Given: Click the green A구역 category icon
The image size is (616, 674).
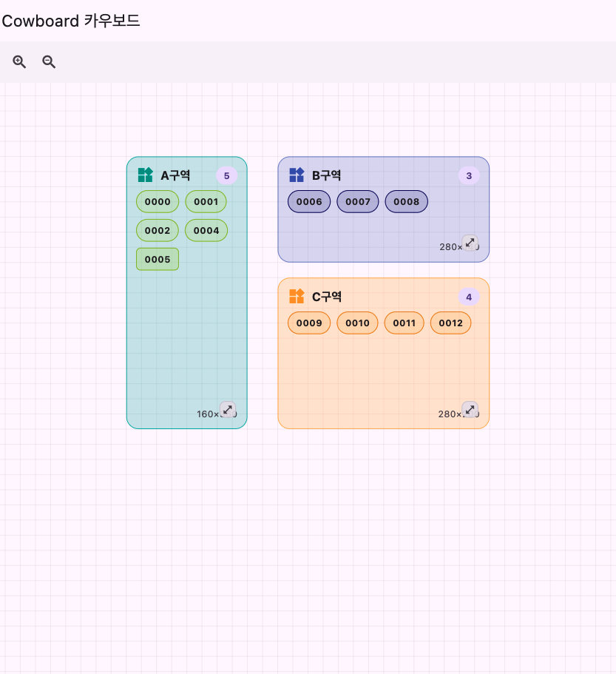Looking at the screenshot, I should tap(145, 175).
